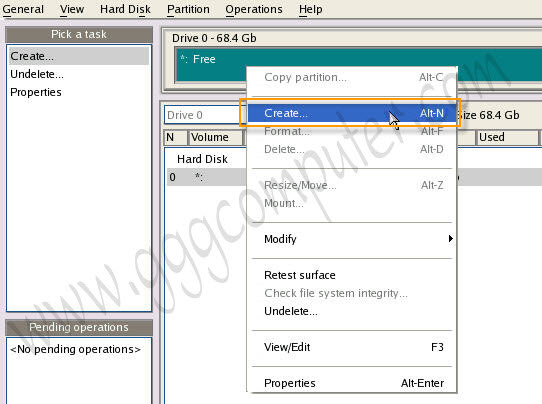Open the Drive 0 combo box
Image resolution: width=542 pixels, height=404 pixels.
pyautogui.click(x=205, y=115)
